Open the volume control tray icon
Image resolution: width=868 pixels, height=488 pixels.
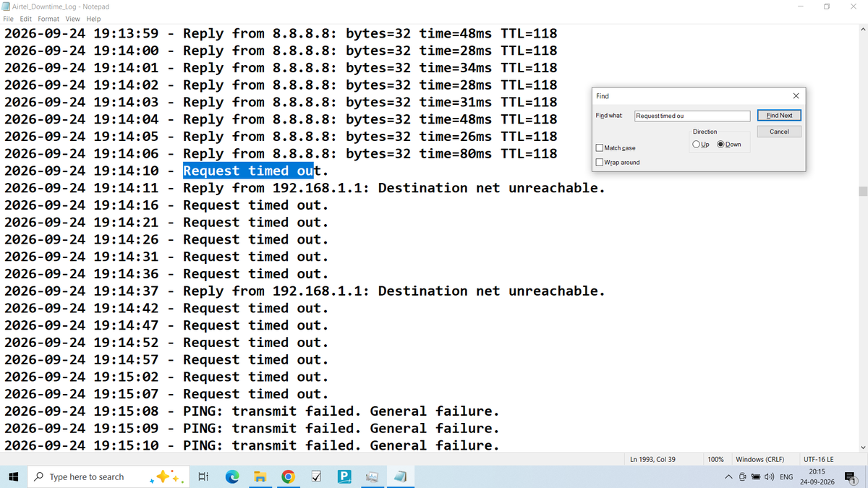coord(770,476)
